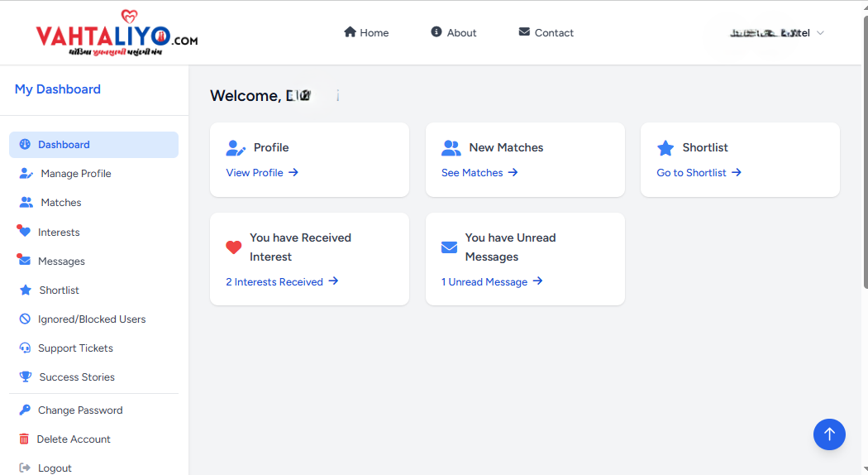Open the user account dropdown chevron

[x=820, y=33]
